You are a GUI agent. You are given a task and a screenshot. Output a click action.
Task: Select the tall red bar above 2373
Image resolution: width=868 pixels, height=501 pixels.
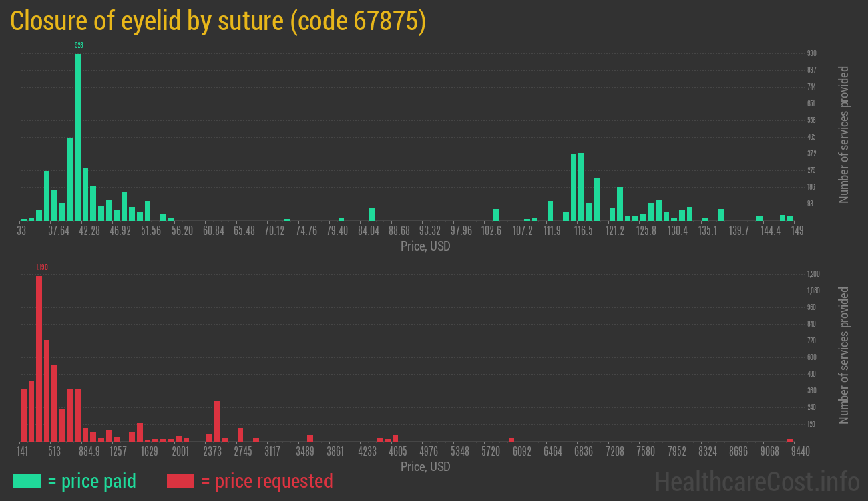tap(217, 420)
